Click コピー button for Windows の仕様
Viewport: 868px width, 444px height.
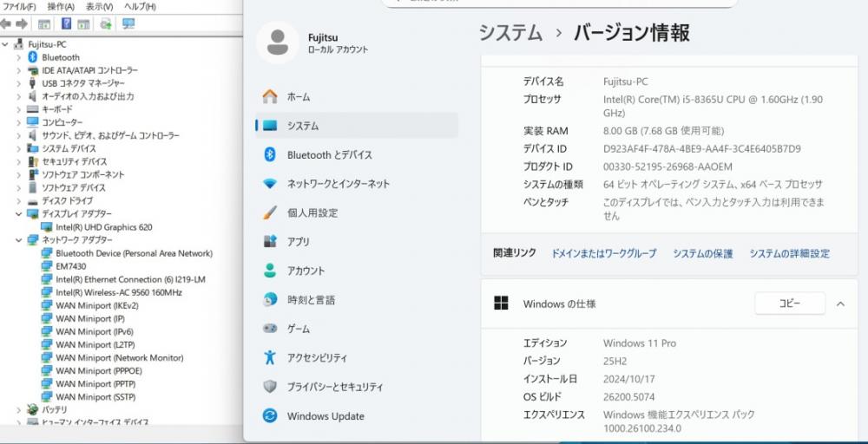point(789,303)
